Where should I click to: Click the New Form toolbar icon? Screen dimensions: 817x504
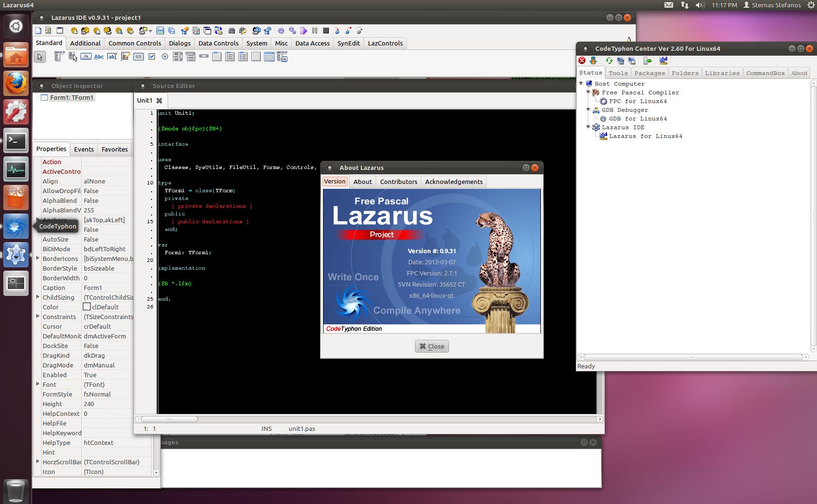point(60,31)
